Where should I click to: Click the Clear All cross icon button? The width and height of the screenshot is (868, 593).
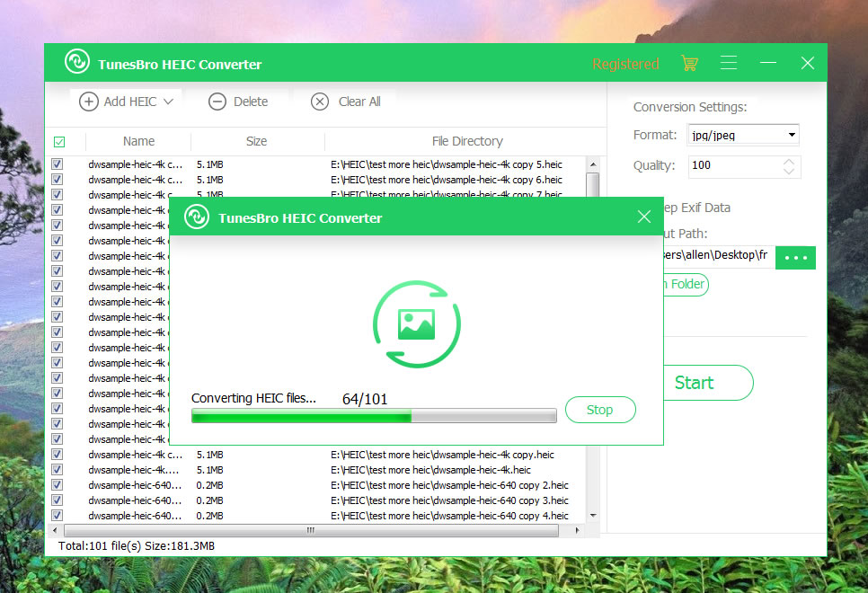(x=319, y=102)
